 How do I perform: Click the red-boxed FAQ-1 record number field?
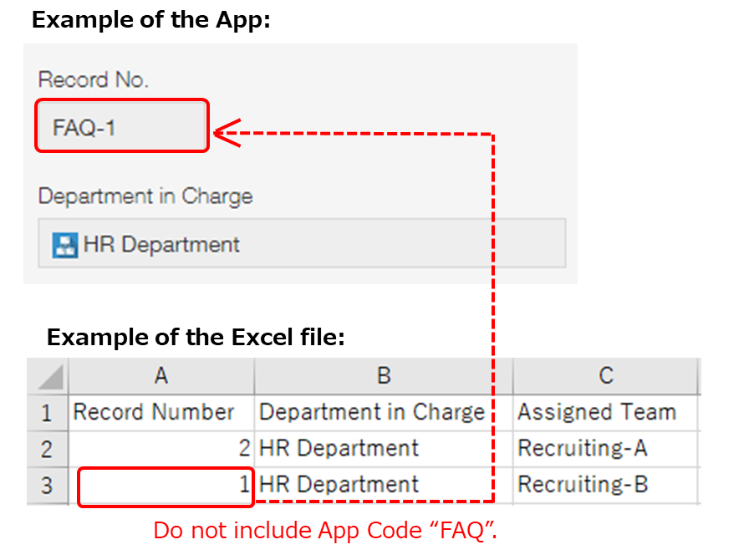[121, 125]
